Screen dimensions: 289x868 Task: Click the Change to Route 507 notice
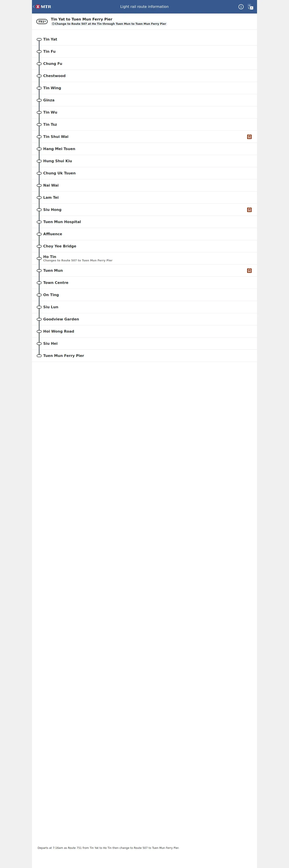pos(109,24)
